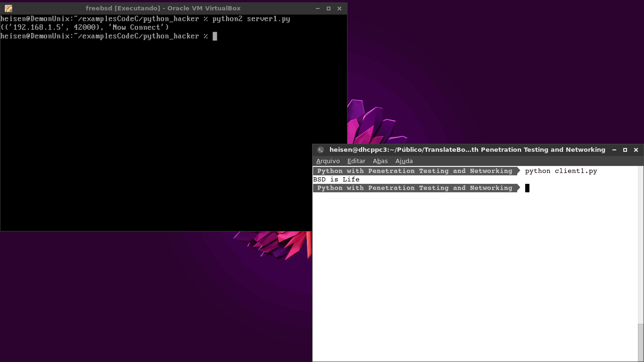The image size is (644, 362).
Task: Open the Ajuda menu
Action: click(404, 161)
